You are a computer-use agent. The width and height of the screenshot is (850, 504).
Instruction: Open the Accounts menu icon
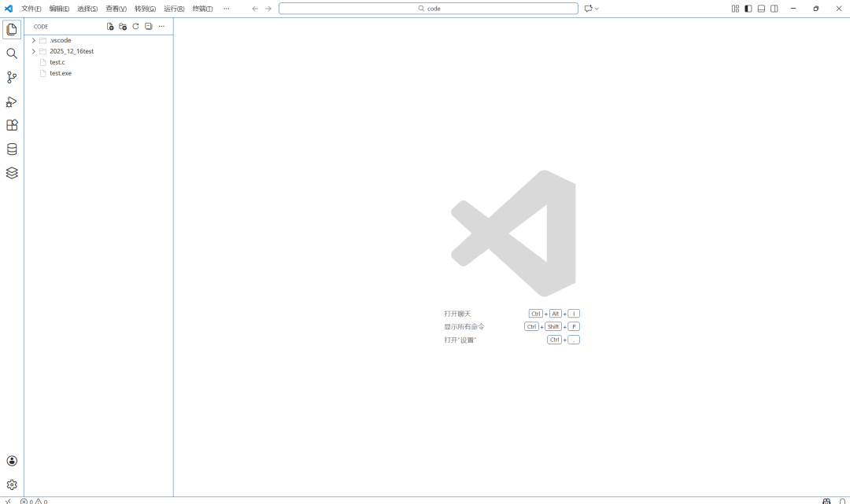pyautogui.click(x=12, y=461)
